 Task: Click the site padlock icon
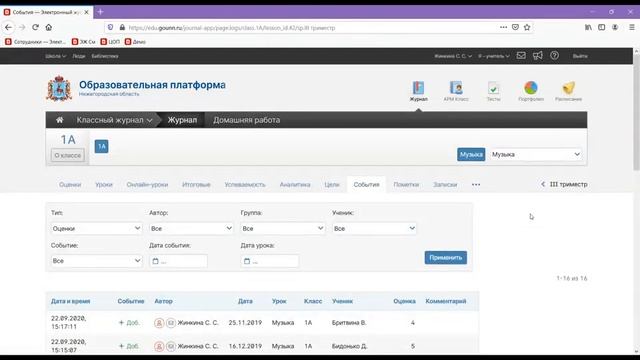(122, 27)
